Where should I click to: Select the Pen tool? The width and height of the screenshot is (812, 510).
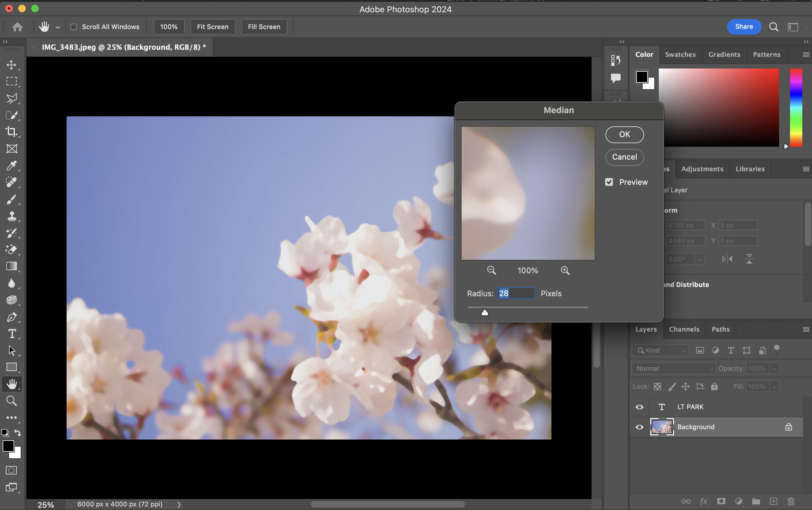[x=11, y=317]
